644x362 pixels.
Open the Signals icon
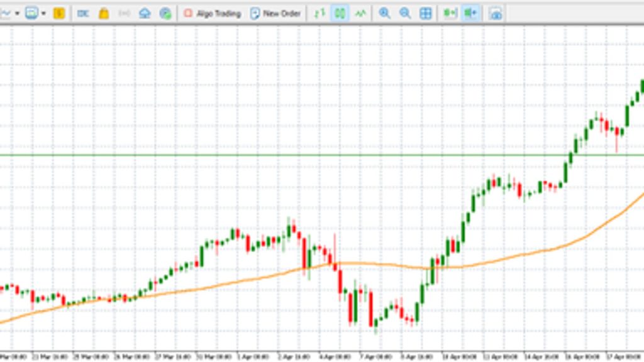[125, 13]
